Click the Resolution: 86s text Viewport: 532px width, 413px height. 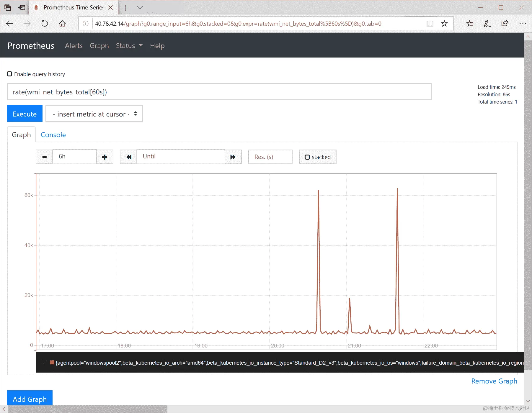[x=494, y=94]
